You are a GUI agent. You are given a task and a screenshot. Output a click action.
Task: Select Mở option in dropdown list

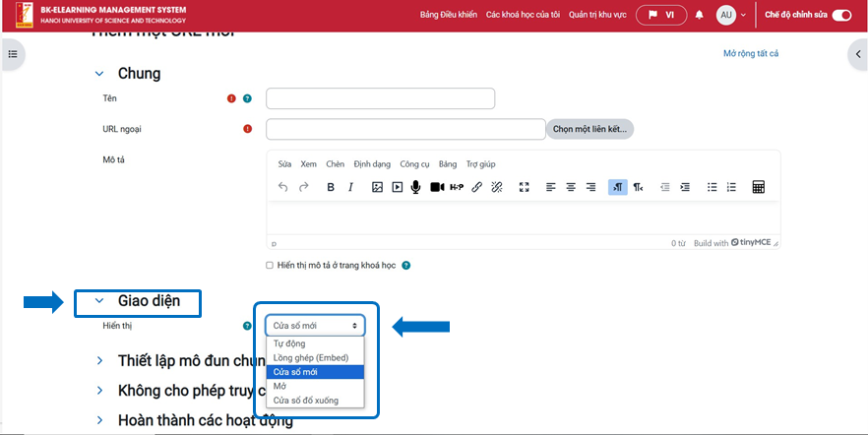click(315, 387)
